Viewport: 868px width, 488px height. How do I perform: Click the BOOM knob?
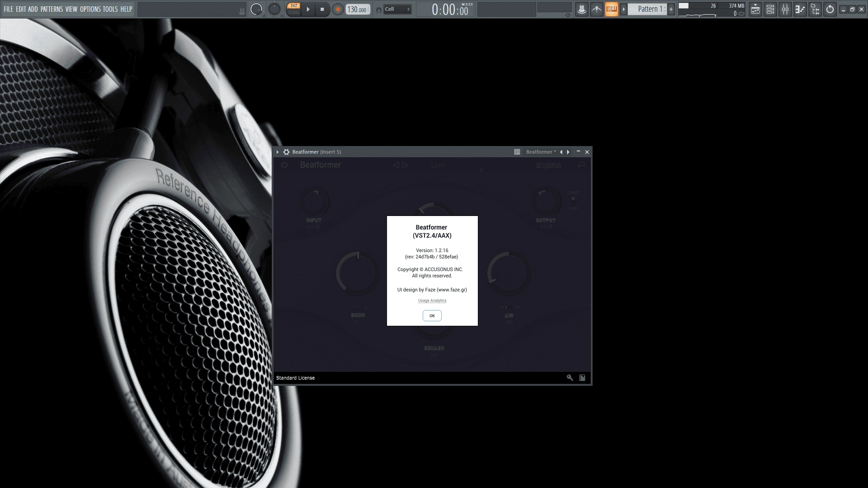(358, 273)
